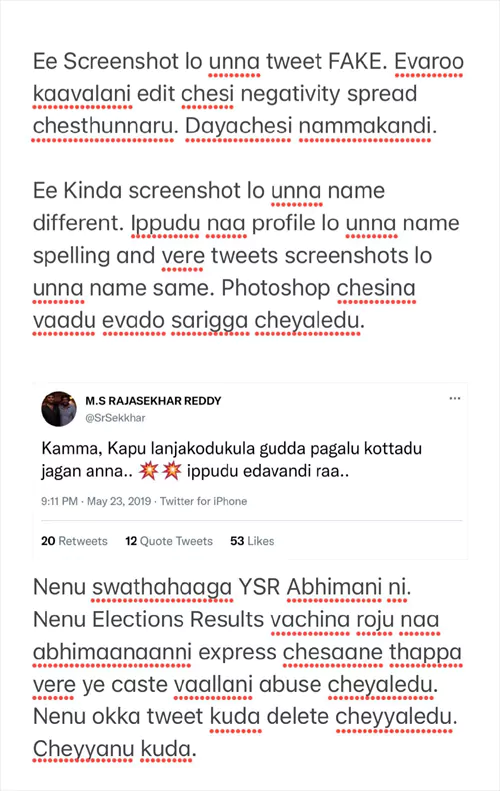Click the word 'Photoshop' in second paragraph
Viewport: 500px width, 791px height.
click(x=275, y=289)
